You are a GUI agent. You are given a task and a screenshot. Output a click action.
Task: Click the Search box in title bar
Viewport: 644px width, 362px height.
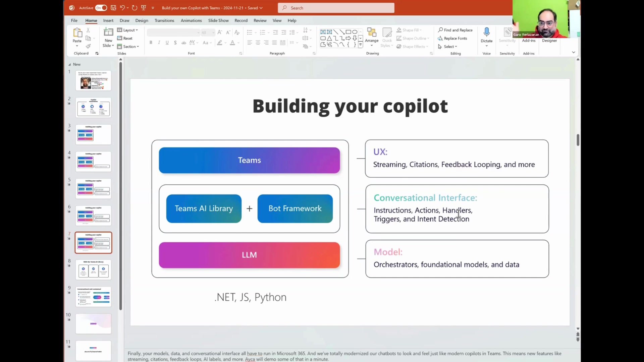coord(336,8)
